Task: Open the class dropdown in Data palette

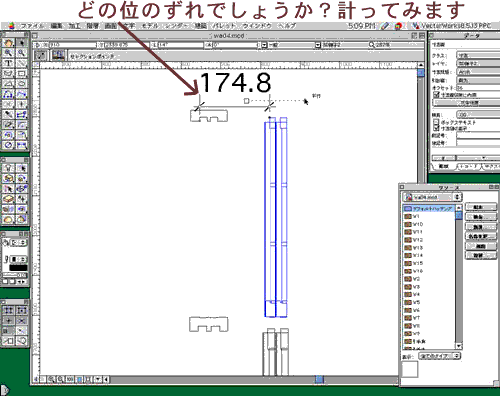Action: (478, 55)
